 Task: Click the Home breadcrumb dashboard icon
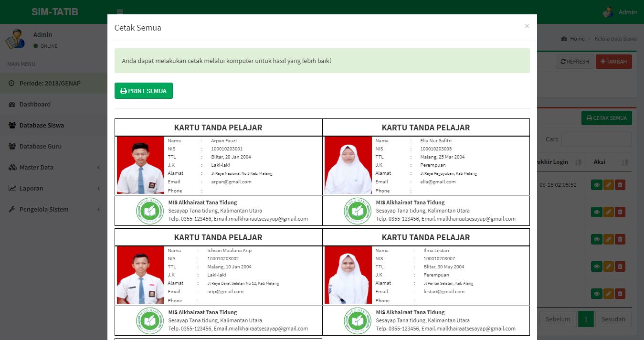tap(564, 39)
